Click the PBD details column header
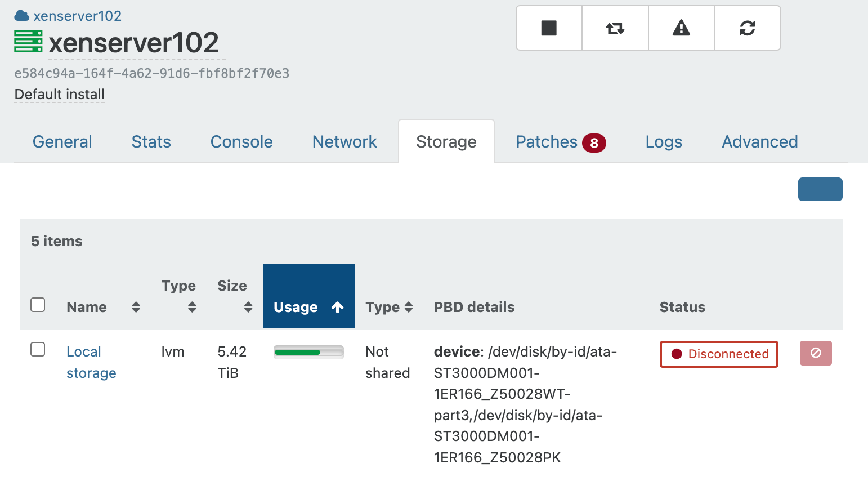 (x=474, y=307)
